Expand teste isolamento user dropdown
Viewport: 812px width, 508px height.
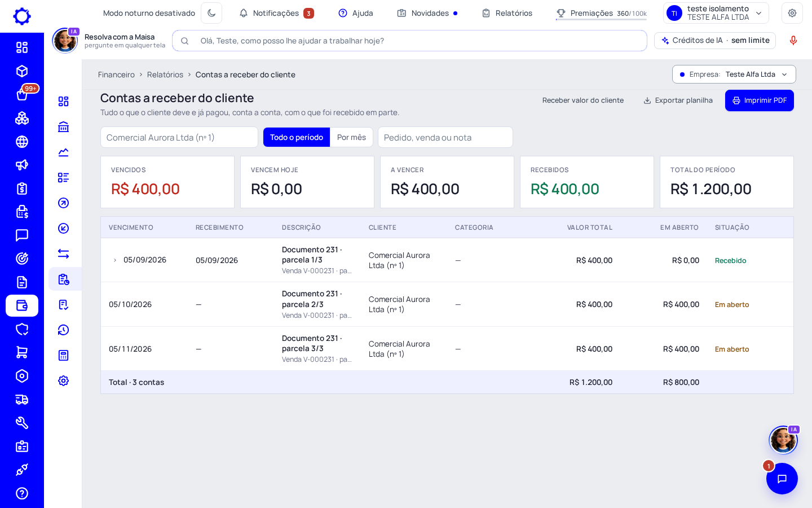(716, 13)
